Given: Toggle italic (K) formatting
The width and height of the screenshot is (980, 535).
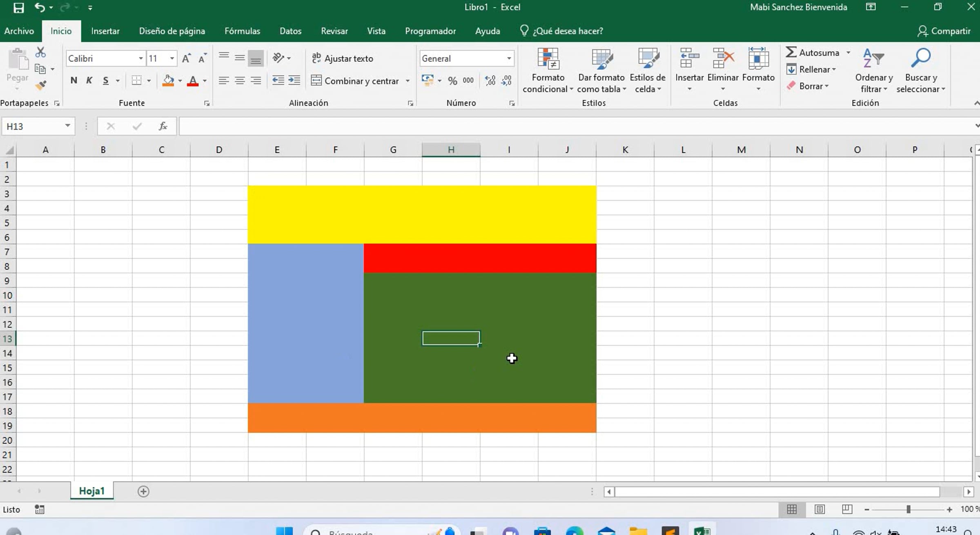Looking at the screenshot, I should (x=89, y=80).
